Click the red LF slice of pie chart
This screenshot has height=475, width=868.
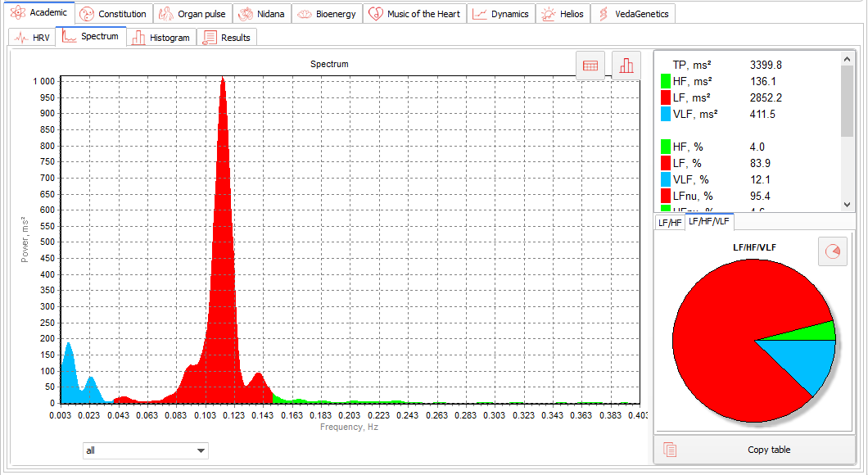coord(721,328)
